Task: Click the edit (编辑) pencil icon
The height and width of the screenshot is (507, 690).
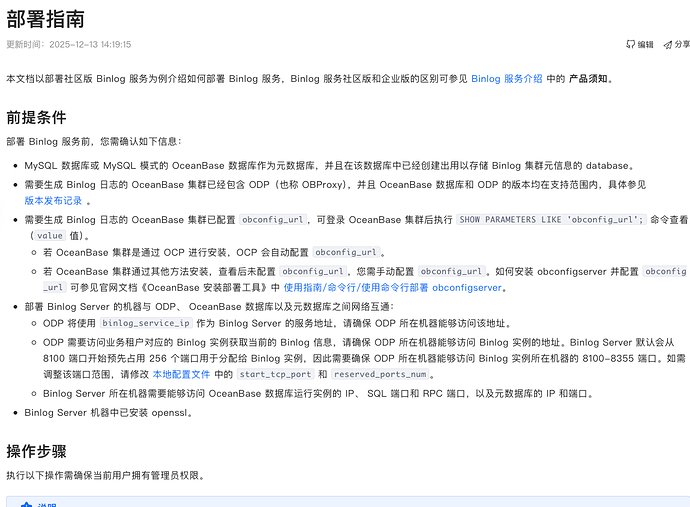Action: point(630,45)
